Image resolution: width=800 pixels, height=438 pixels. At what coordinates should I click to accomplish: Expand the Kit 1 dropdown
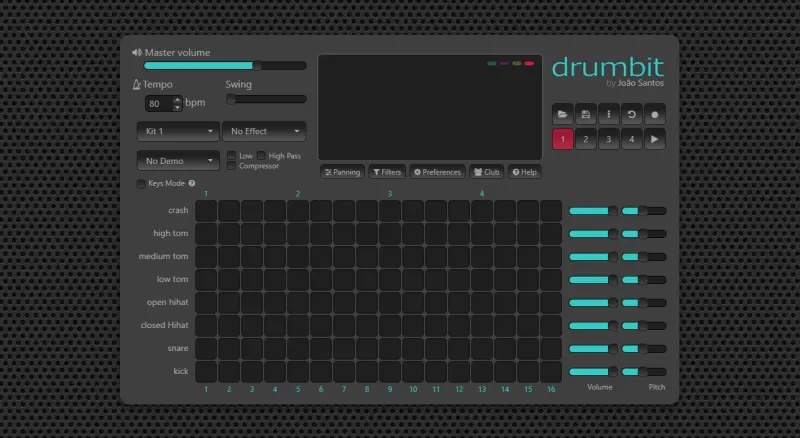coord(178,132)
